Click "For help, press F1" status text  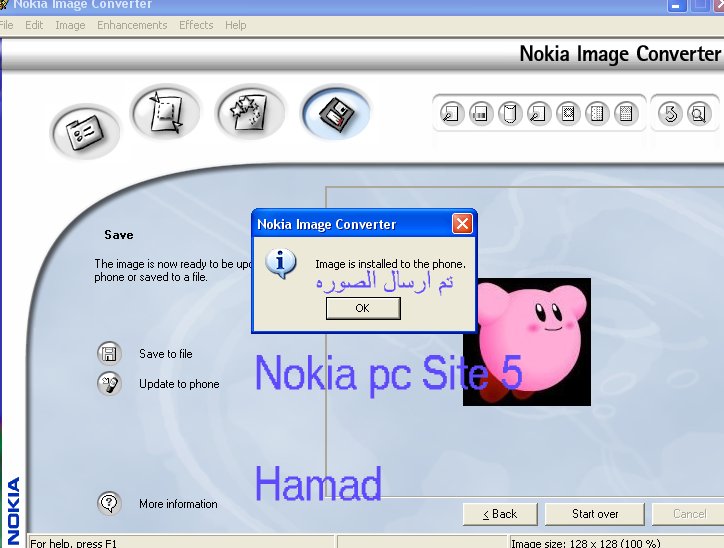pyautogui.click(x=73, y=543)
